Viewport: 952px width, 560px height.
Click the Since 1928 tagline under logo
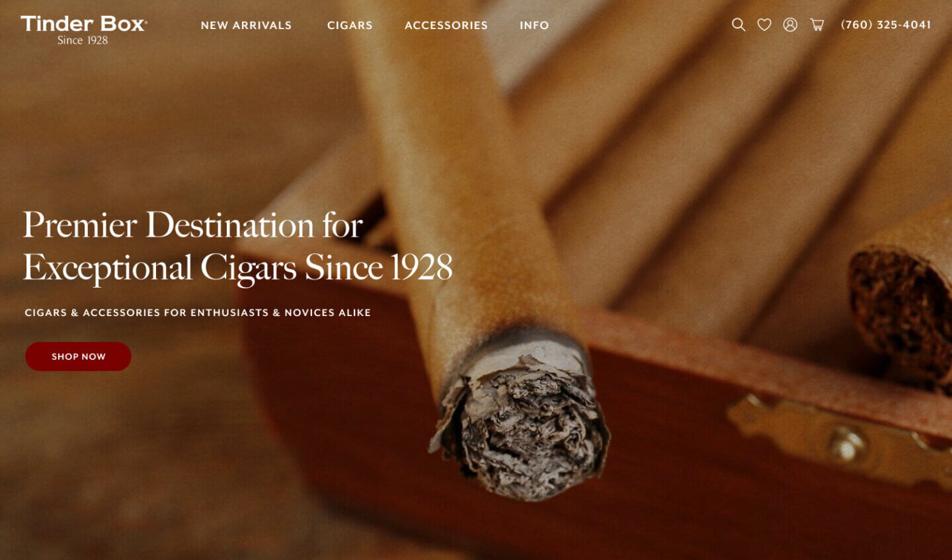coord(83,40)
